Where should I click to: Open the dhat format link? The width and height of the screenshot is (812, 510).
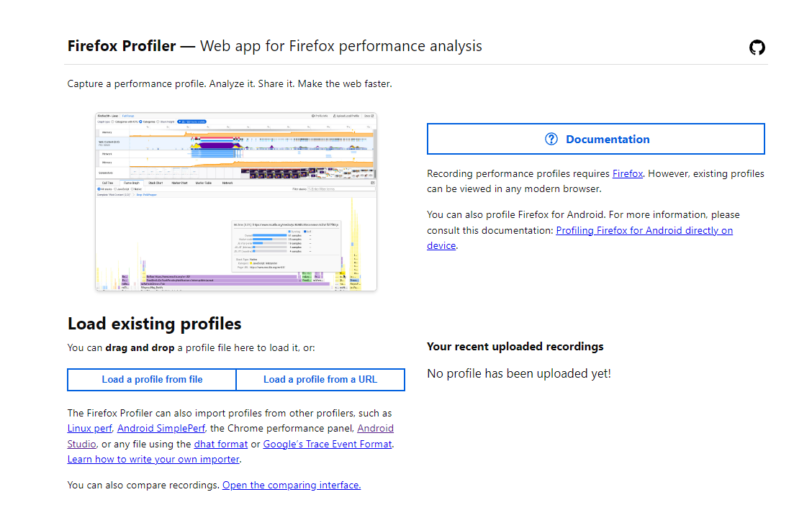tap(221, 444)
